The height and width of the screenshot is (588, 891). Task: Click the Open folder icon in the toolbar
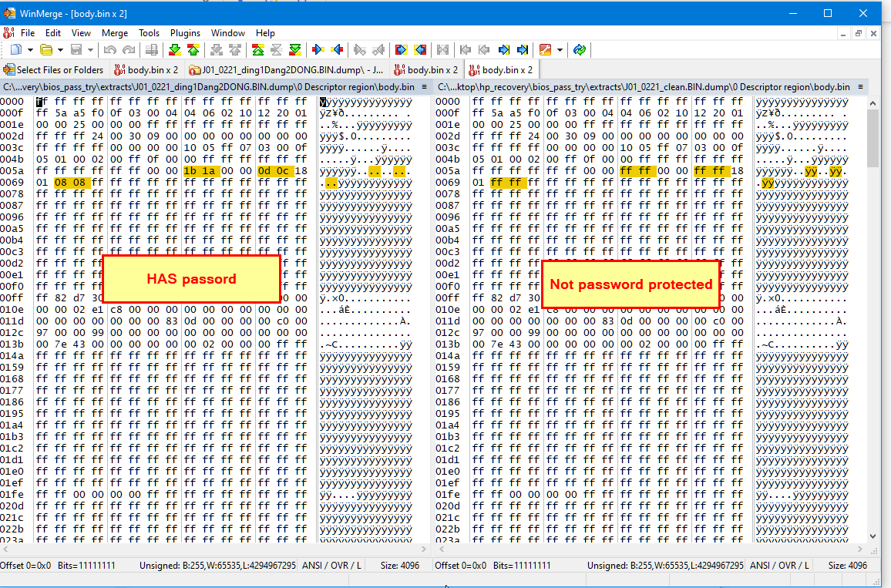point(46,50)
